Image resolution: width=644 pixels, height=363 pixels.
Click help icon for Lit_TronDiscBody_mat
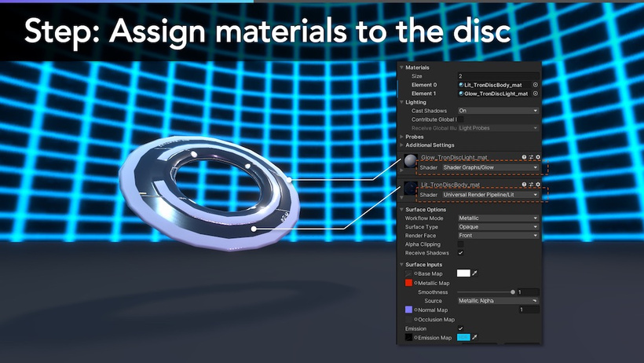pyautogui.click(x=524, y=184)
